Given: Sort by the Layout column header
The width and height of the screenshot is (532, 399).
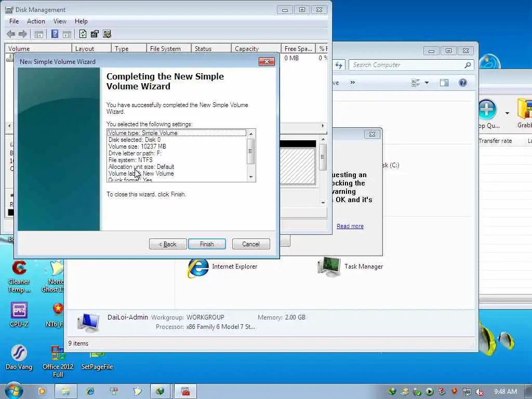Looking at the screenshot, I should click(x=91, y=48).
